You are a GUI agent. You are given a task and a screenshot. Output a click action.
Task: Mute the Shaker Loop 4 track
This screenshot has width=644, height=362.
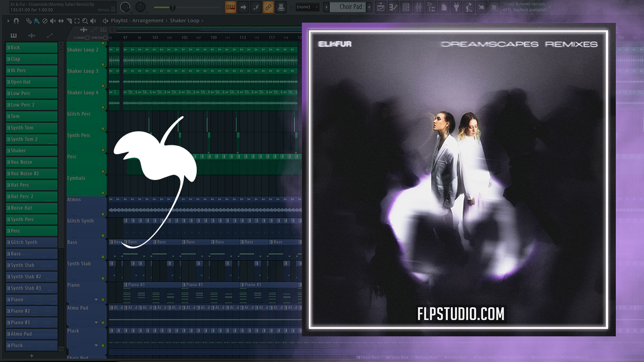103,107
